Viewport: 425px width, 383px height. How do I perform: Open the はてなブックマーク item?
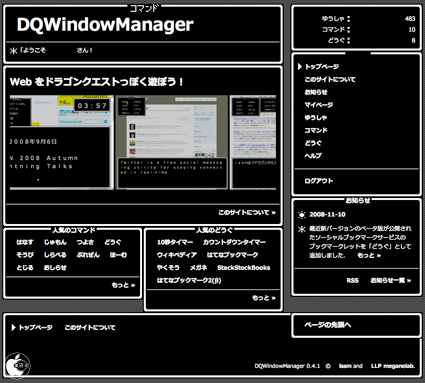232,255
